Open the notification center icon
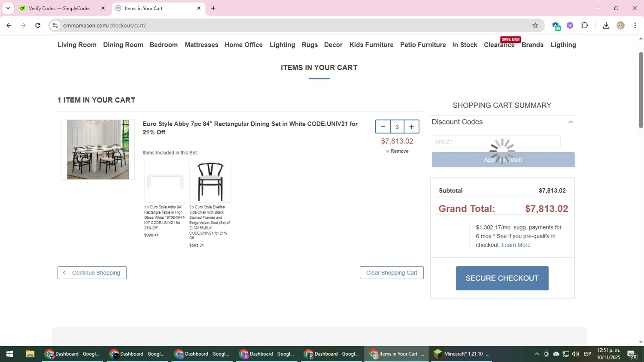The height and width of the screenshot is (362, 644). point(632,354)
